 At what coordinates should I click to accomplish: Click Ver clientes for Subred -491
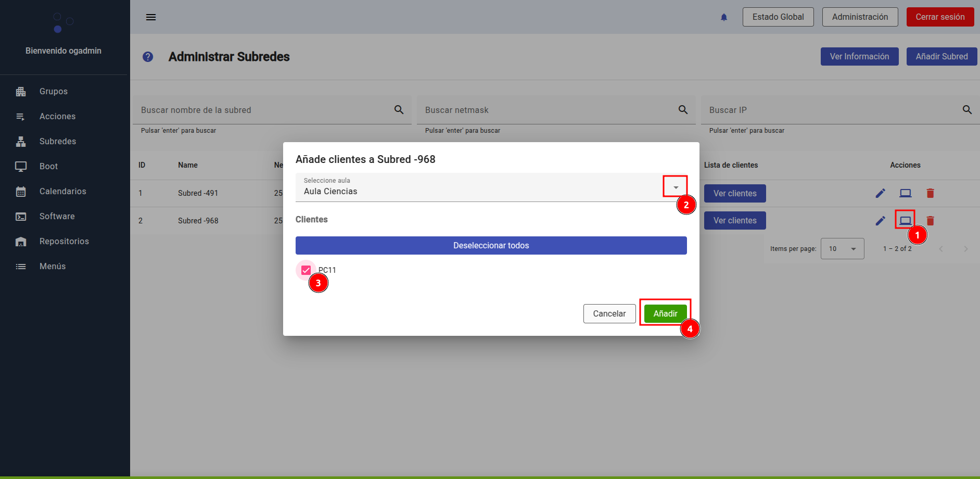coord(734,194)
